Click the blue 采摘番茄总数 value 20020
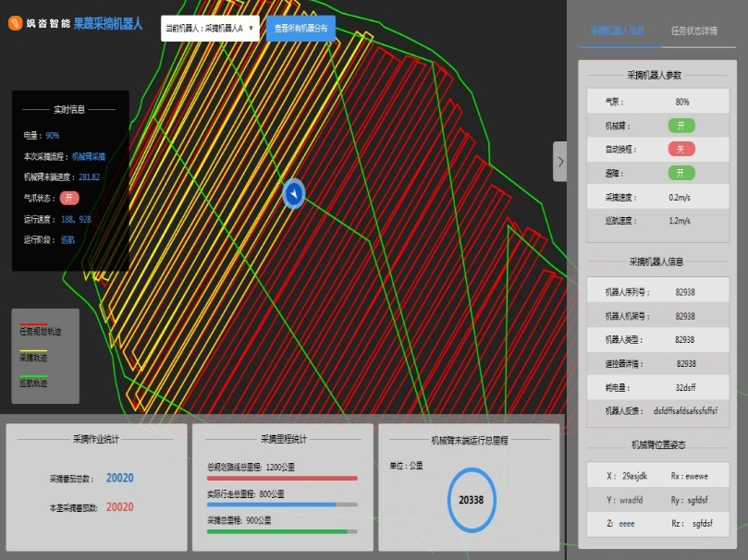 pyautogui.click(x=119, y=479)
